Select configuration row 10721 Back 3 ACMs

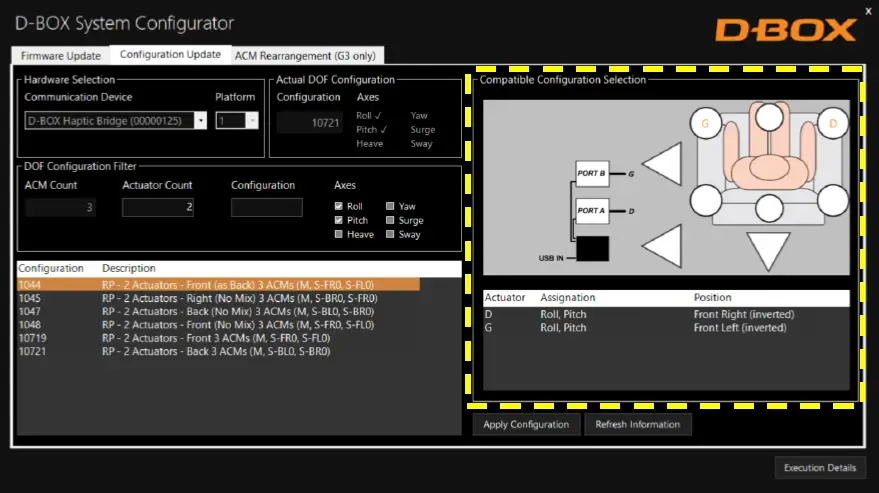tap(239, 352)
